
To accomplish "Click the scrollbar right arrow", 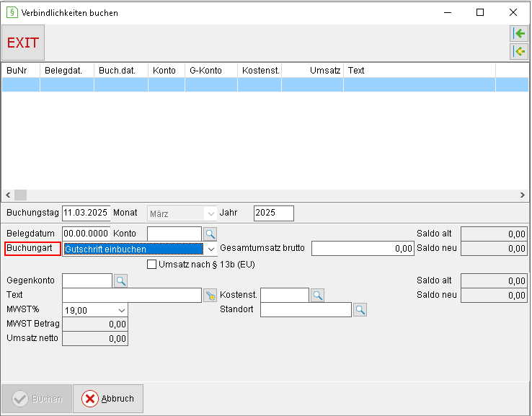I will click(x=522, y=195).
